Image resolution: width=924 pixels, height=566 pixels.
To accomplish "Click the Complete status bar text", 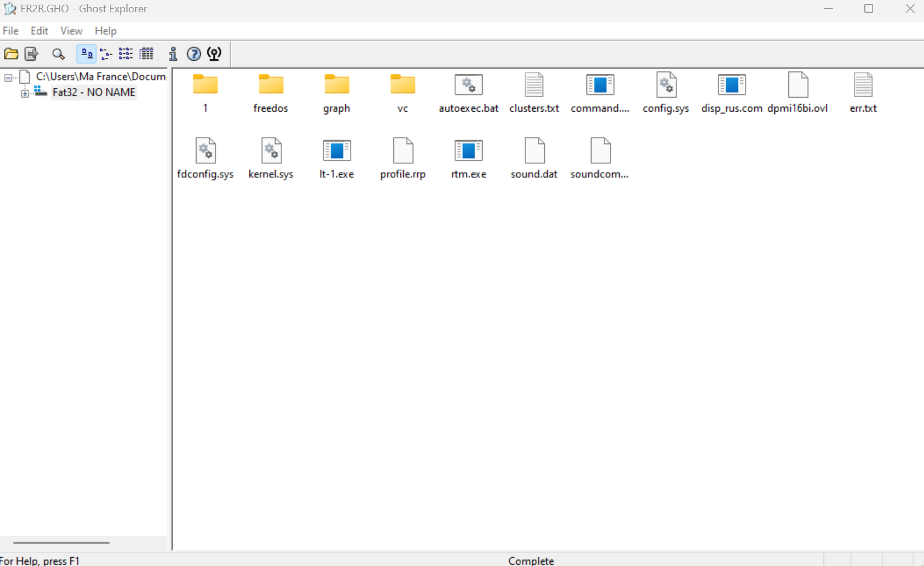I will pyautogui.click(x=531, y=561).
